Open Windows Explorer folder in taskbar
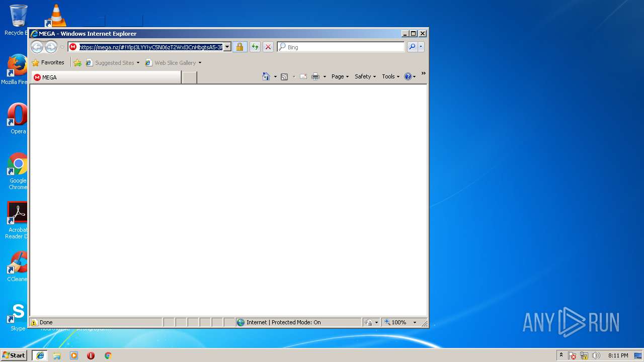The width and height of the screenshot is (644, 362). coord(57,355)
